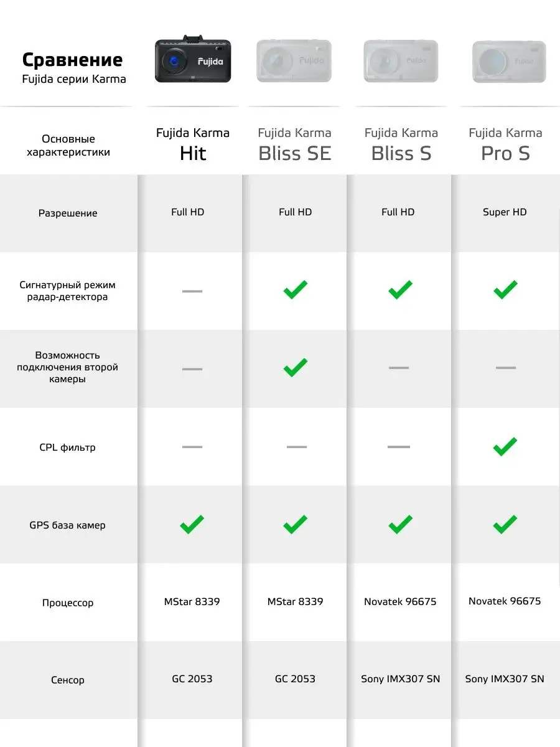Click Pro S CPL filter green checkmark

pyautogui.click(x=505, y=446)
